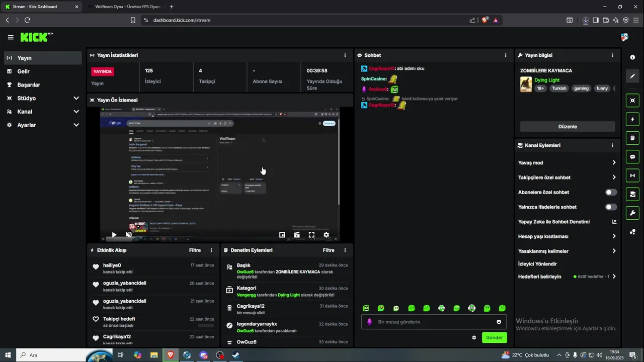This screenshot has height=362, width=644.
Task: Click the Bir mesaj gönderin input field
Action: tap(434, 322)
